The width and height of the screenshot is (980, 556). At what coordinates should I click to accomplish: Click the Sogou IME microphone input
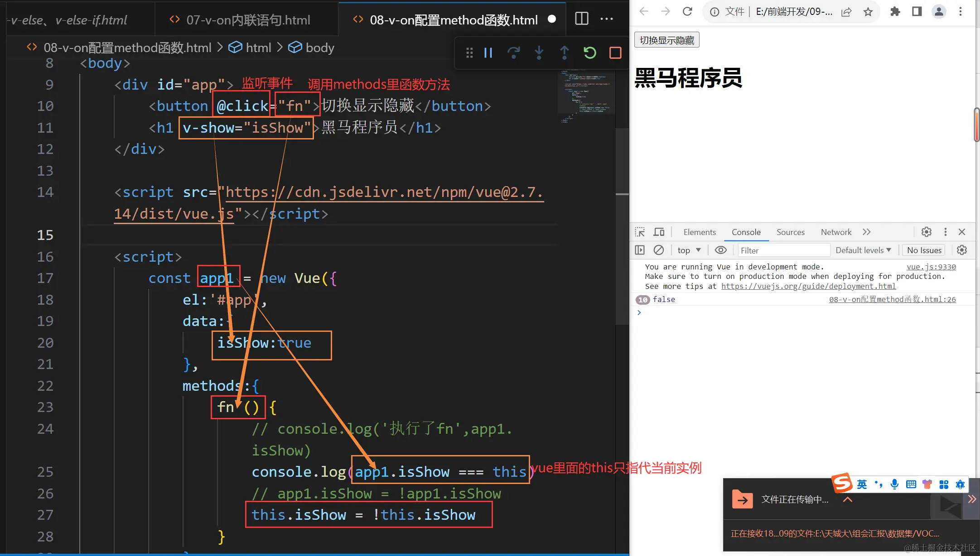click(894, 484)
